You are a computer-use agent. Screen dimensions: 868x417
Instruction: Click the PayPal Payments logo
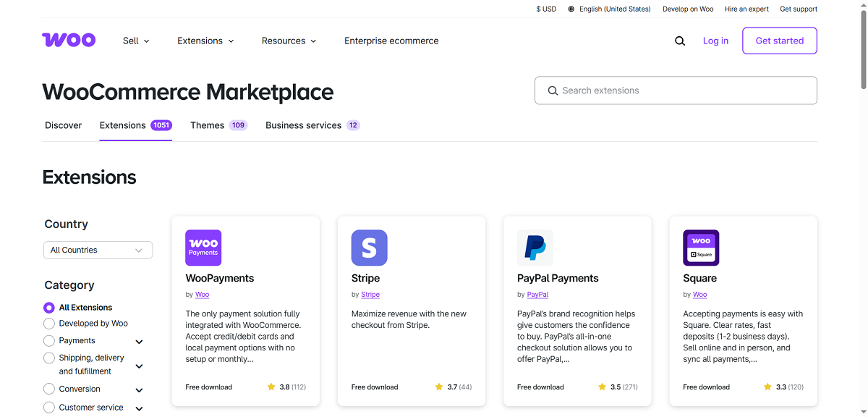point(535,248)
